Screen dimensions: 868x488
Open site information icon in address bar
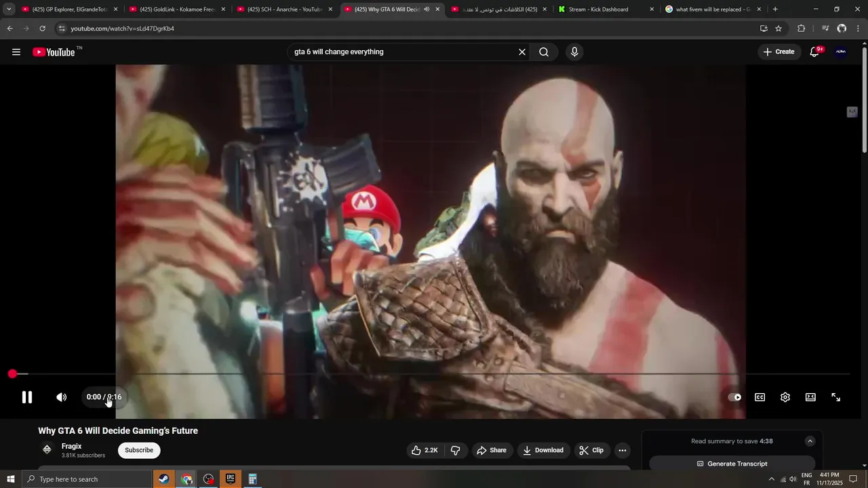point(62,28)
